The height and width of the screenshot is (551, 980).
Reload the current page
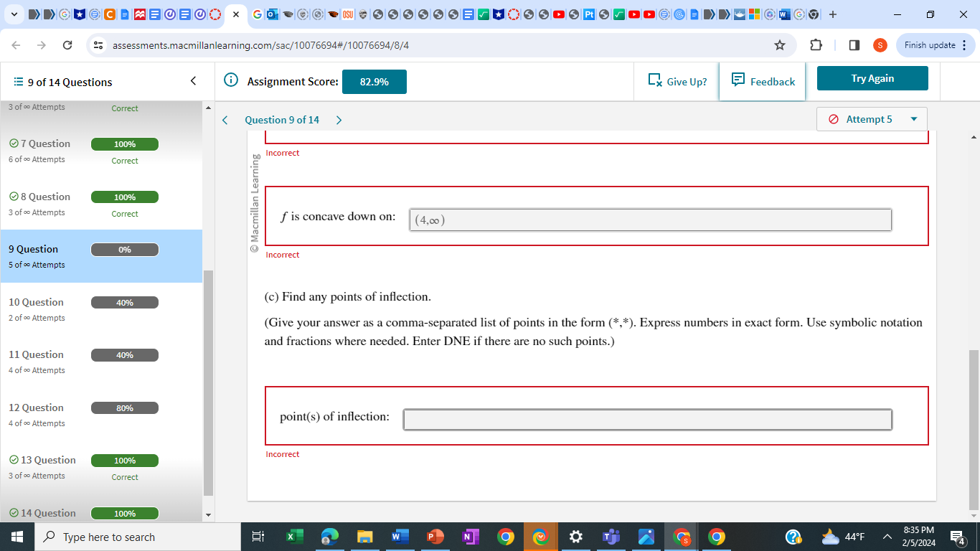[67, 45]
